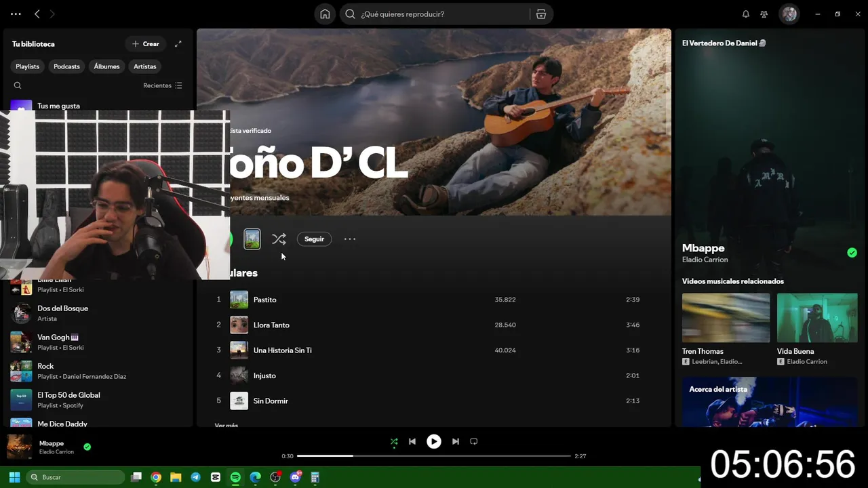This screenshot has width=868, height=488.
Task: Toggle artist shuffle beside Seguir
Action: tap(279, 239)
